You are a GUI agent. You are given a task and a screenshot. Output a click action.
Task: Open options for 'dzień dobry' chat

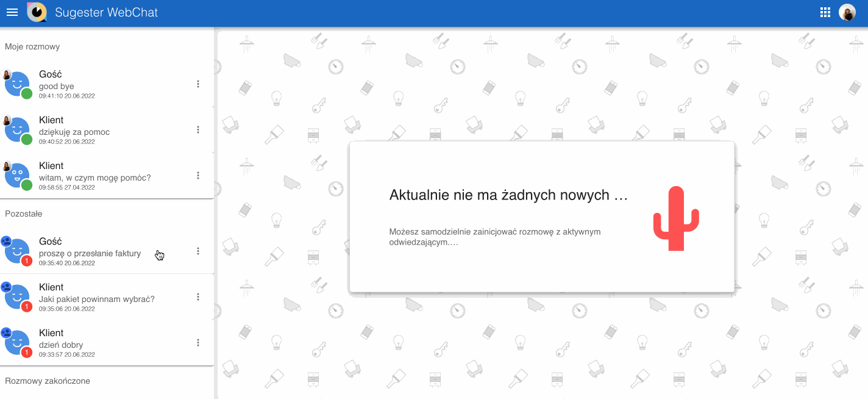[198, 343]
